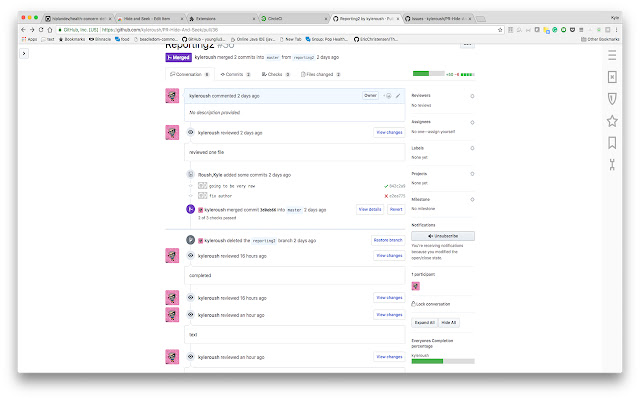Click the star icon in the right sidebar
Screen dimensions: 640x400
pos(612,121)
